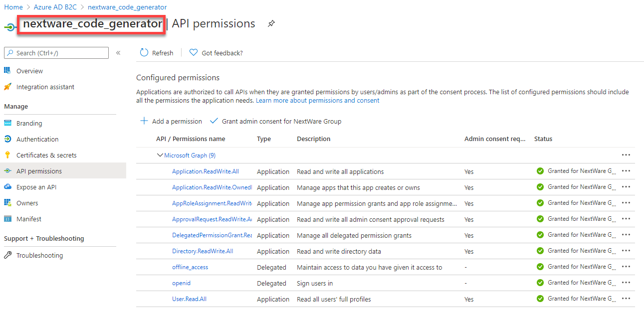The height and width of the screenshot is (315, 644).
Task: Click the Refresh icon in the toolbar
Action: 144,53
